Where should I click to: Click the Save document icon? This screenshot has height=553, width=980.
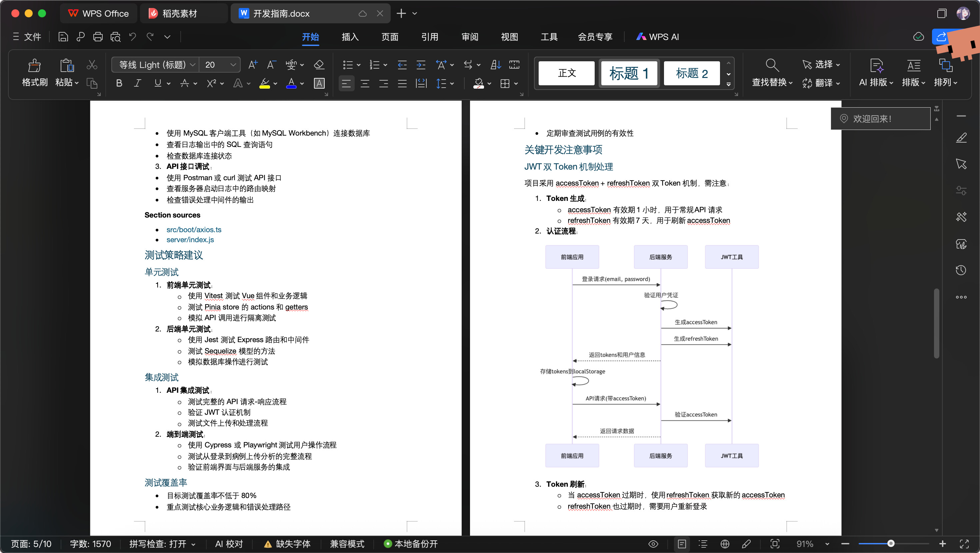coord(63,37)
